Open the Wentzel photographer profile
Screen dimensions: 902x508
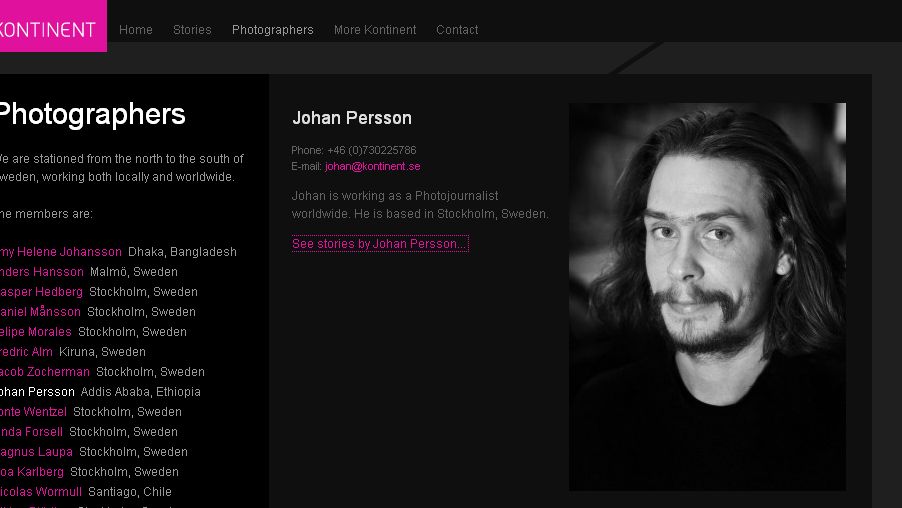[x=34, y=412]
